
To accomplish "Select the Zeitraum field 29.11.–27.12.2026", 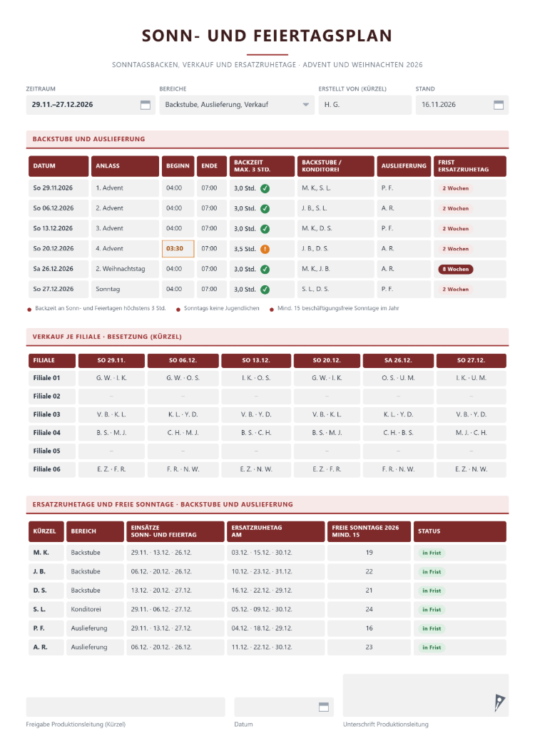I will point(90,105).
